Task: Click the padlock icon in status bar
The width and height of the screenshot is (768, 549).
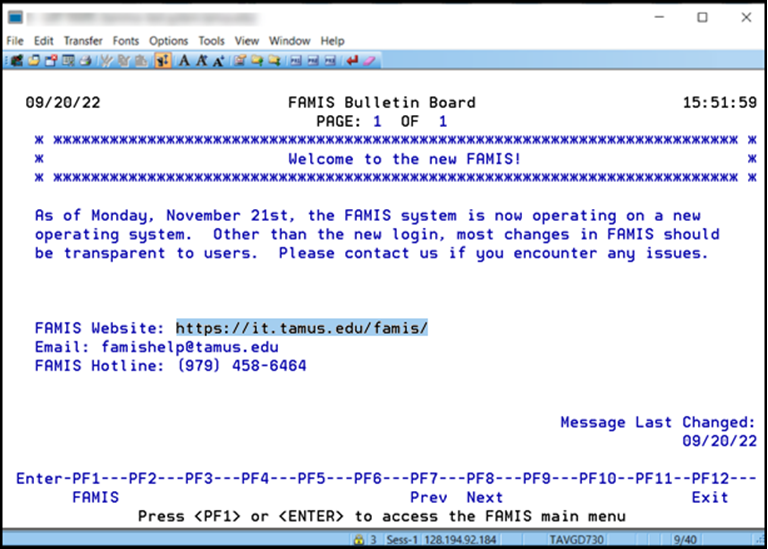Action: [359, 540]
